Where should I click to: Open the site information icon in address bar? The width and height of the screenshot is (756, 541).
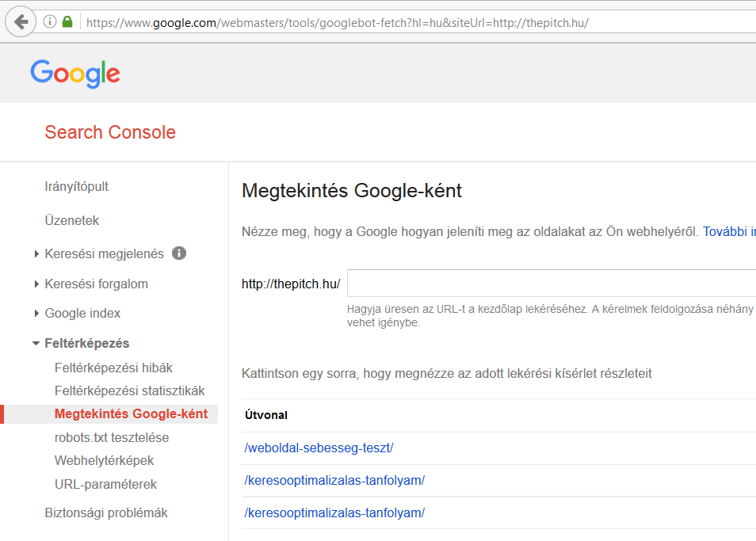(x=50, y=21)
